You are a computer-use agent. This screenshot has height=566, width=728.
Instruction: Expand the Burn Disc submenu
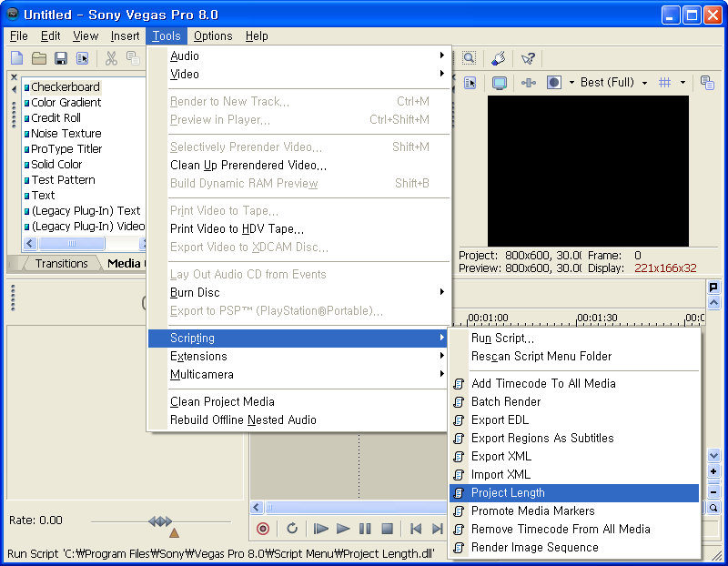pyautogui.click(x=298, y=292)
